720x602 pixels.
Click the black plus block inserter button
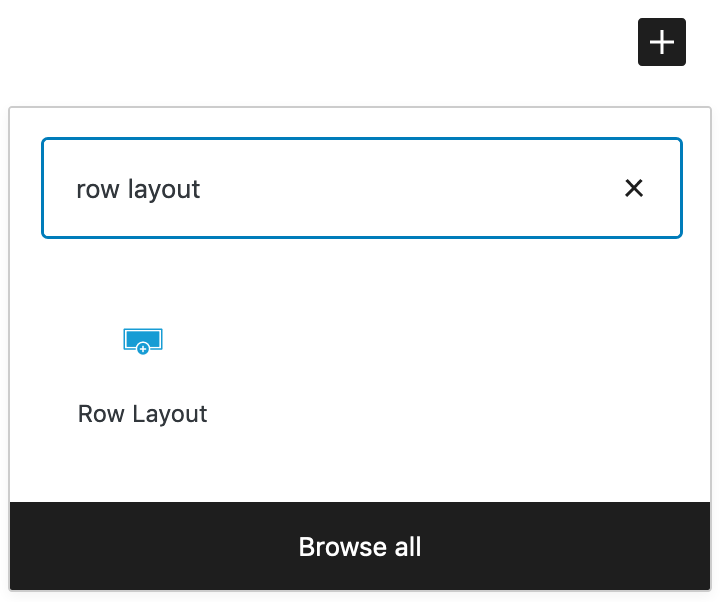(x=662, y=42)
